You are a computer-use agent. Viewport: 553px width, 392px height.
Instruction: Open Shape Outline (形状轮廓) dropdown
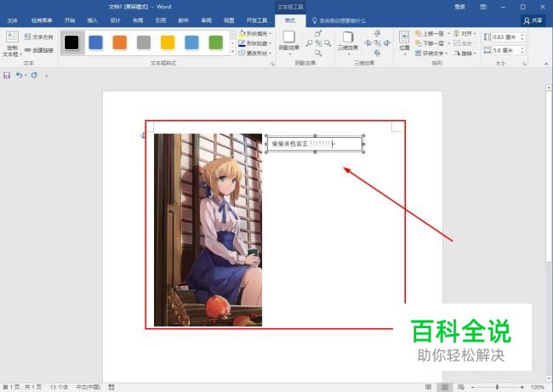[255, 43]
